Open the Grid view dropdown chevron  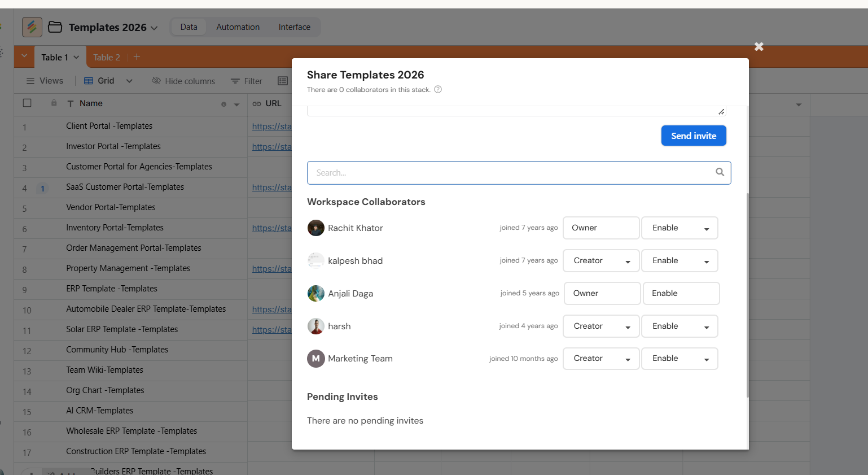pos(129,81)
